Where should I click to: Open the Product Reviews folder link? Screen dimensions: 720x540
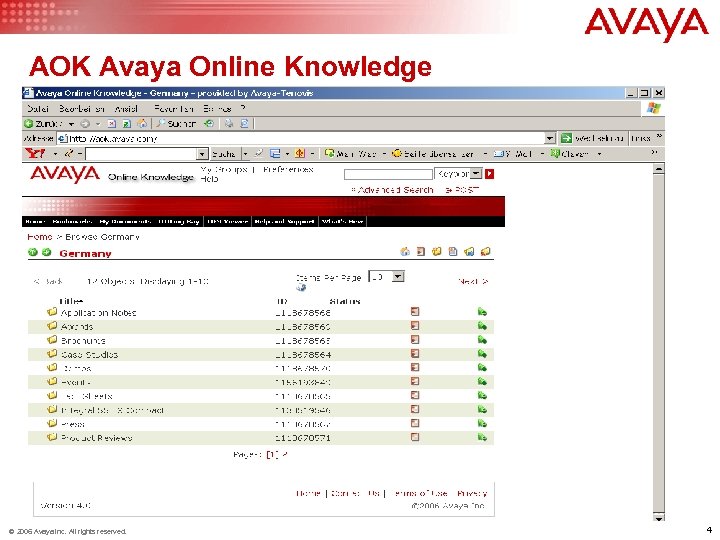96,438
